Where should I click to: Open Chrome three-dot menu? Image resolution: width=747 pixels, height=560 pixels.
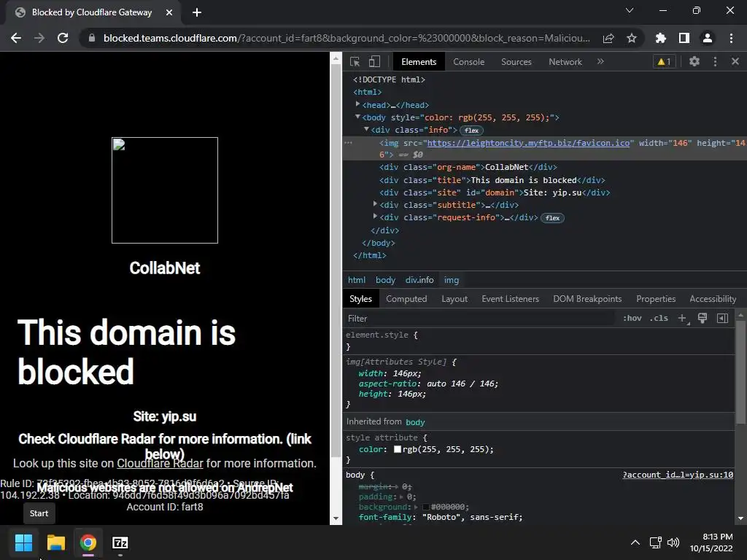coord(731,38)
